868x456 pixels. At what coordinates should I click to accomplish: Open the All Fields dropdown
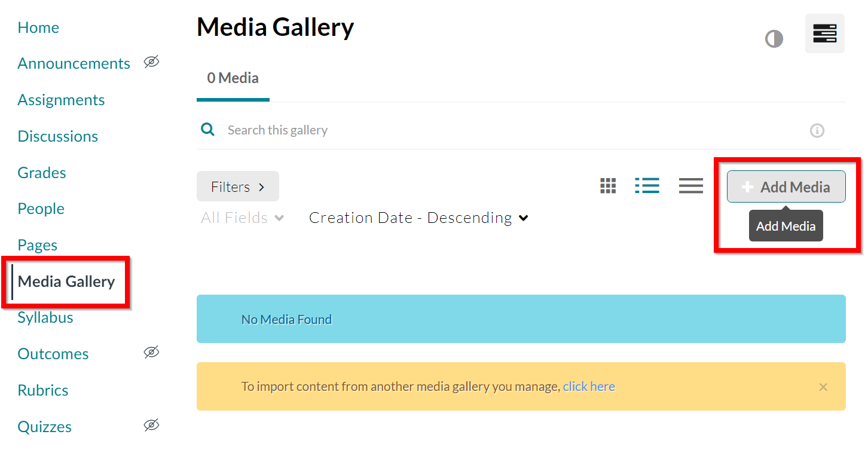tap(242, 218)
